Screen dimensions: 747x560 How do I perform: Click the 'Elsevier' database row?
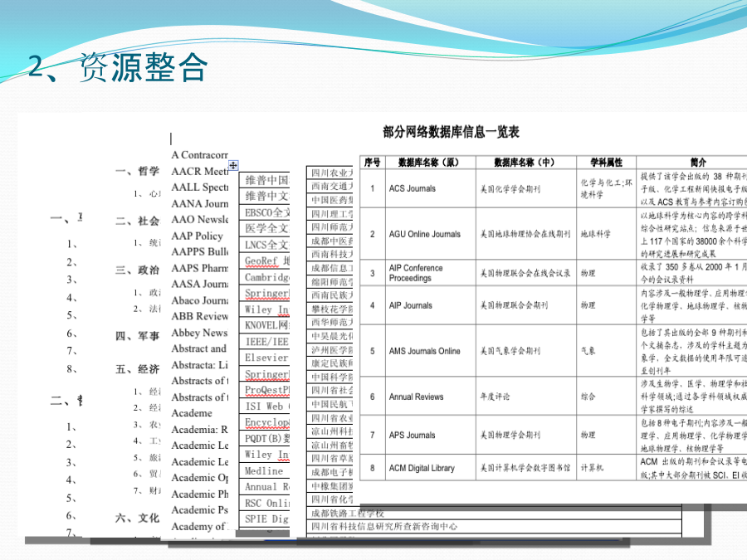click(265, 358)
